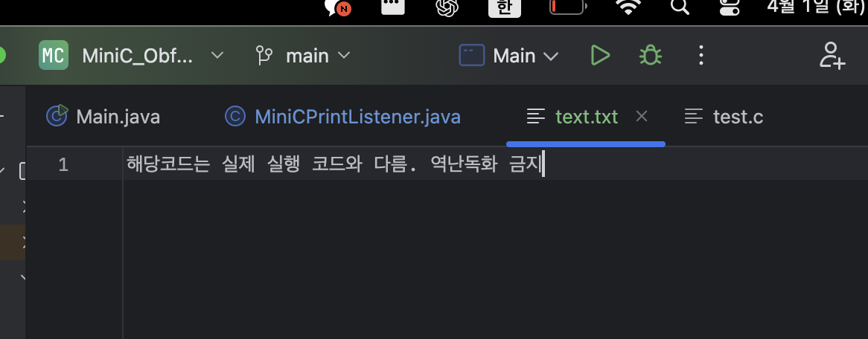This screenshot has height=339, width=868.
Task: Click the add collaborator icon
Action: (832, 56)
